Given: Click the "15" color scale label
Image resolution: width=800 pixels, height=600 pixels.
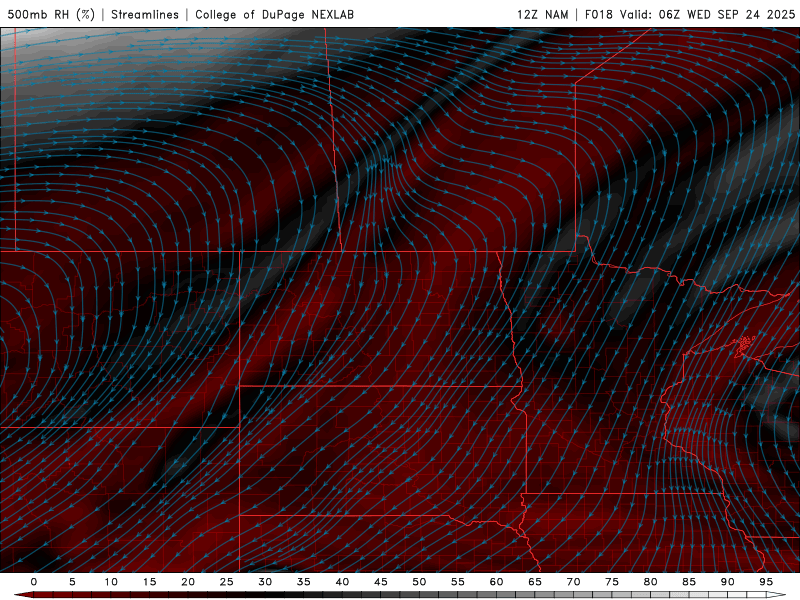Looking at the screenshot, I should [x=149, y=582].
